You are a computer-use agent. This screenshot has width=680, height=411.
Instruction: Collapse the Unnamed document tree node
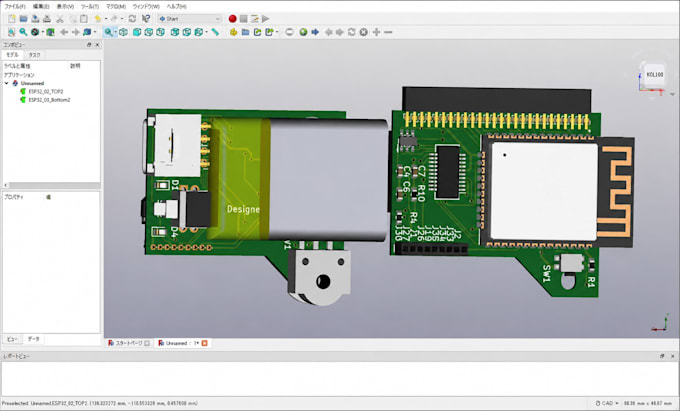pos(7,83)
